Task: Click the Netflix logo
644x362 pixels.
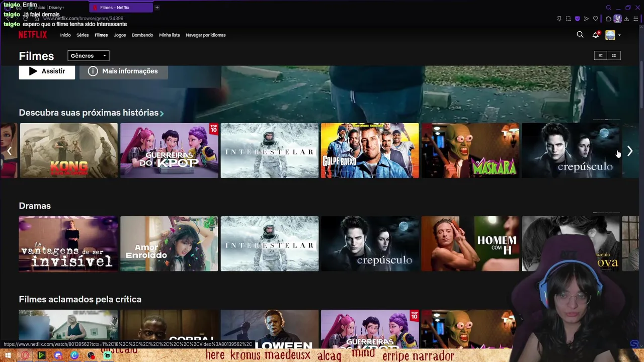Action: (x=33, y=35)
